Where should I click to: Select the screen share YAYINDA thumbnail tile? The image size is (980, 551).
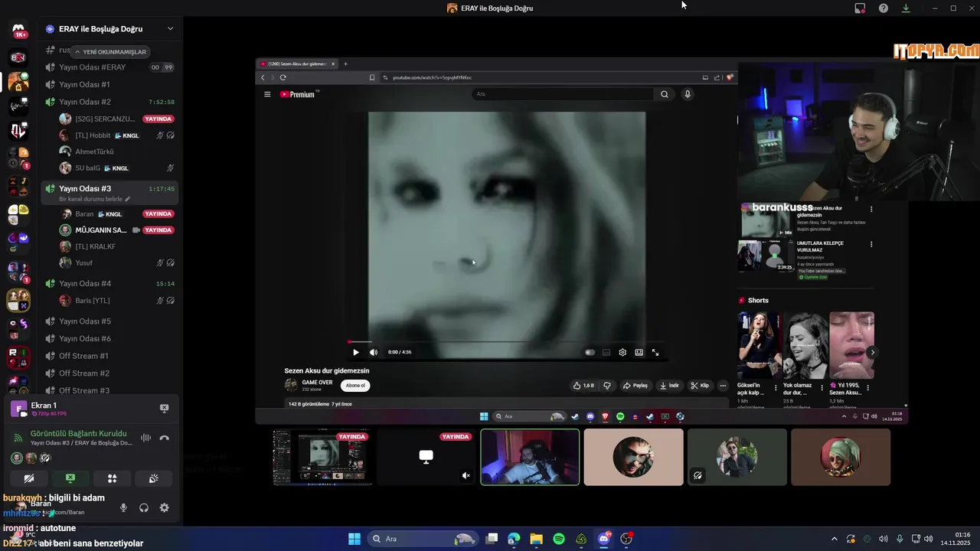[323, 457]
